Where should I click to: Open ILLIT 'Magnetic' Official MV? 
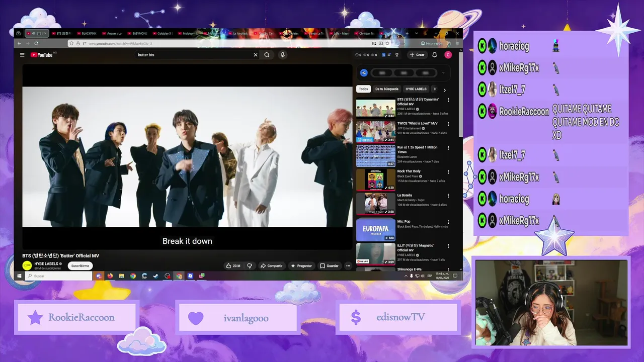pos(376,253)
